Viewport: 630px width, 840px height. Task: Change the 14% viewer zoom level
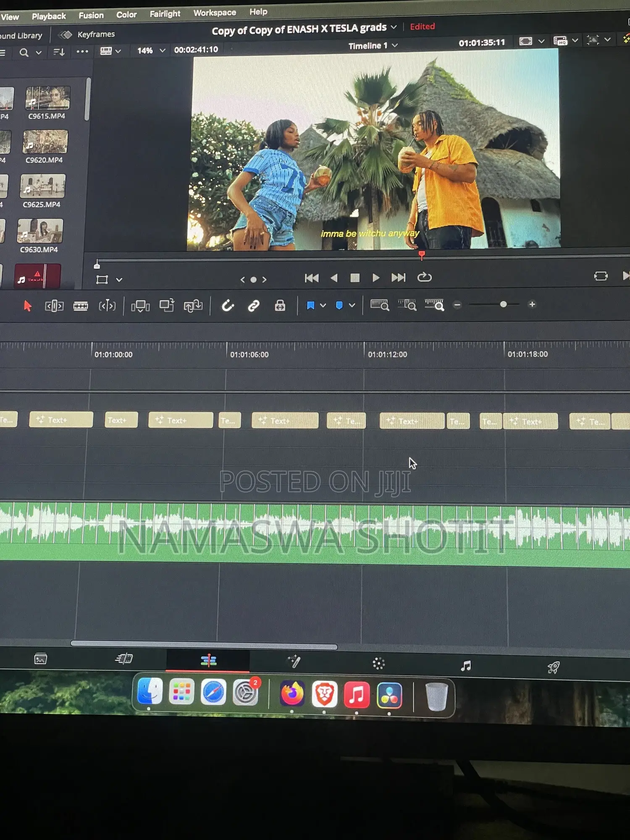pos(151,50)
